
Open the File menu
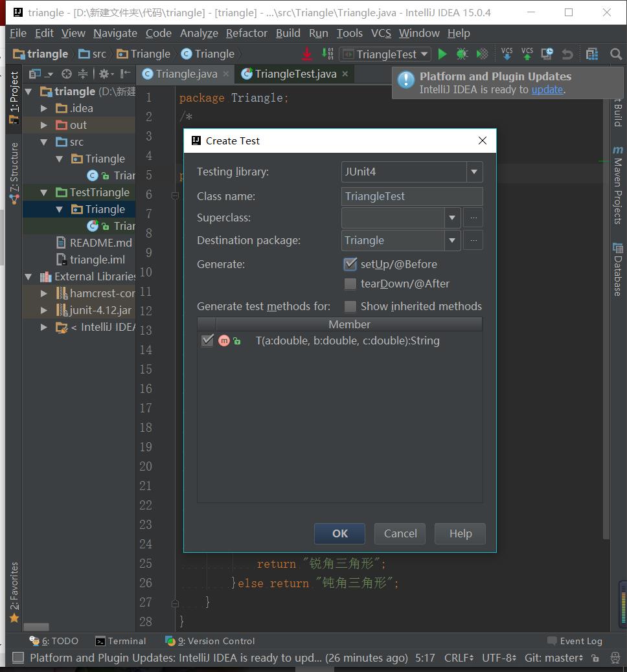(x=18, y=33)
